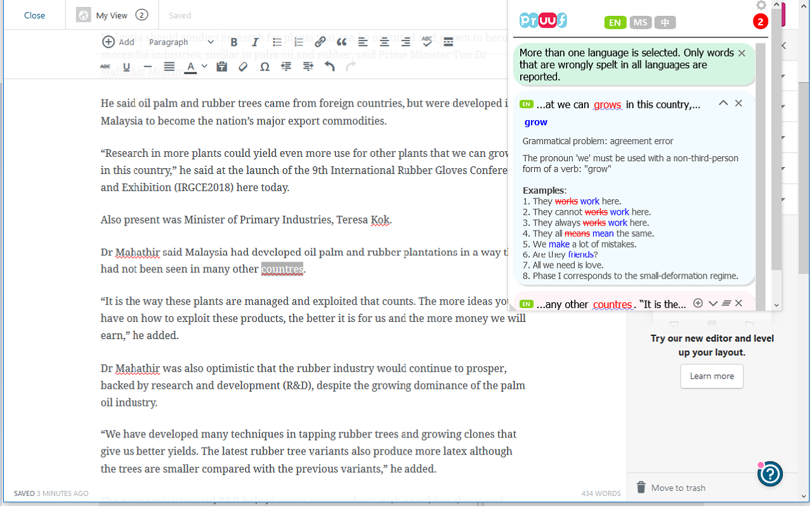Open the help question mark button

(770, 473)
